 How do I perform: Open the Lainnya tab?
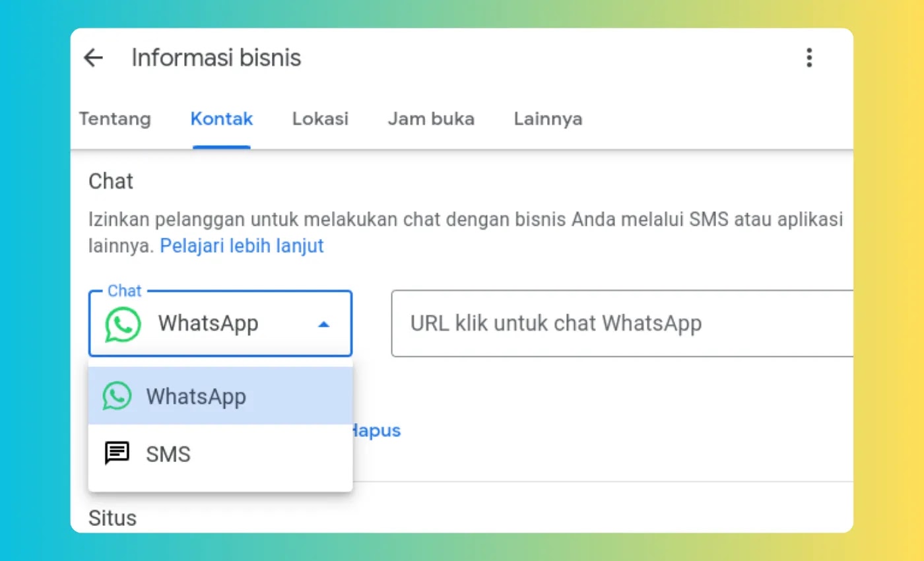[x=548, y=119]
